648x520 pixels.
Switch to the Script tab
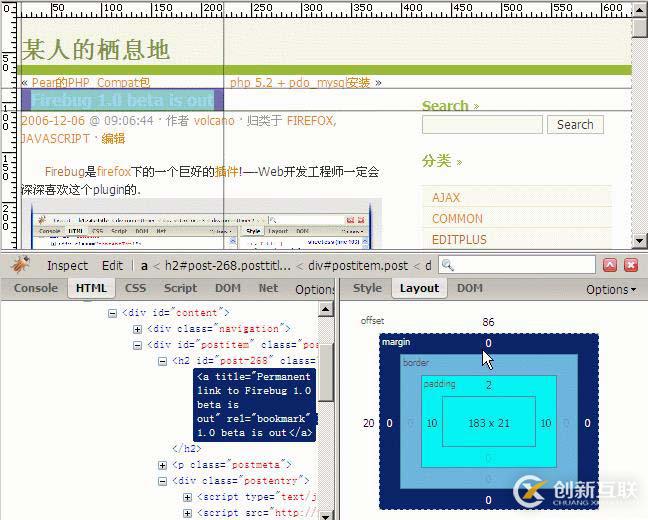pyautogui.click(x=181, y=288)
